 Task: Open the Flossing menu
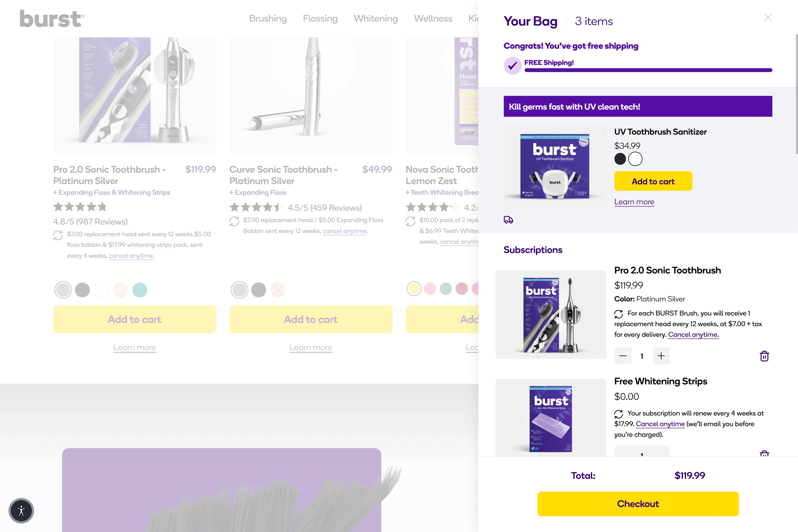coord(320,19)
